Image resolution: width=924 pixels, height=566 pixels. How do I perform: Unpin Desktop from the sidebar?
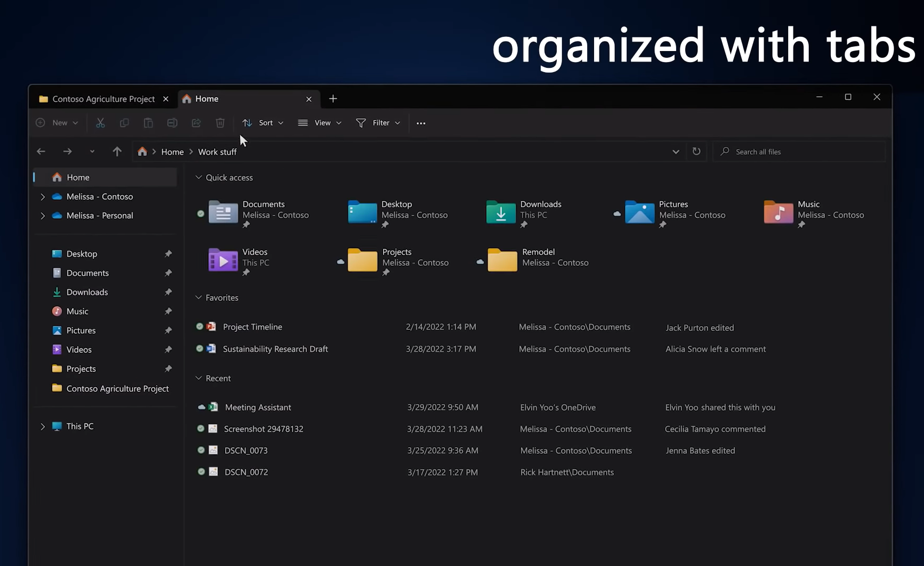coord(168,254)
